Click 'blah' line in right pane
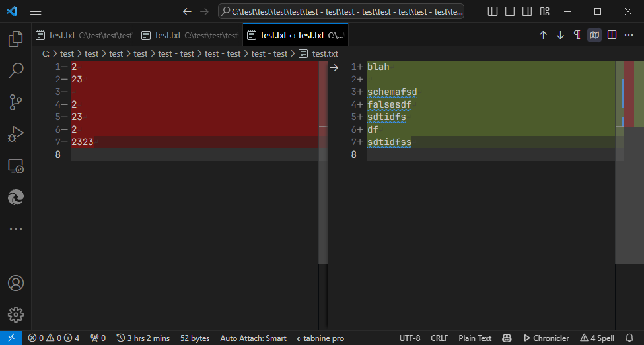 [378, 67]
